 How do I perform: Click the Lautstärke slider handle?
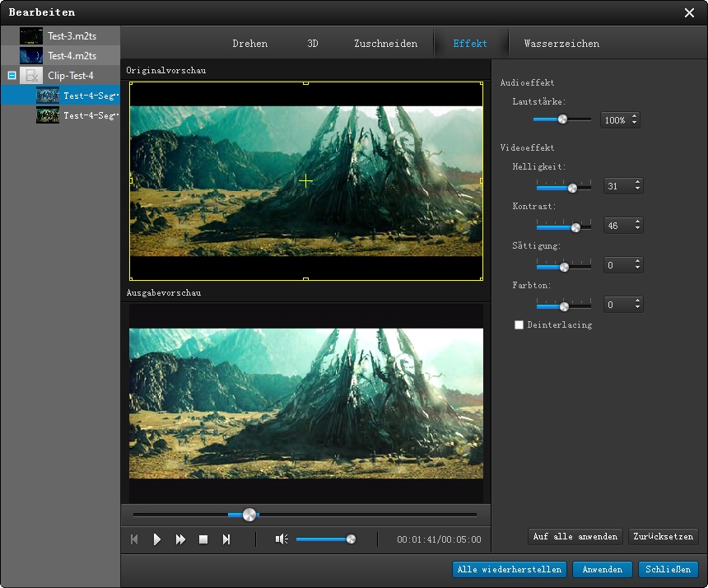point(562,119)
